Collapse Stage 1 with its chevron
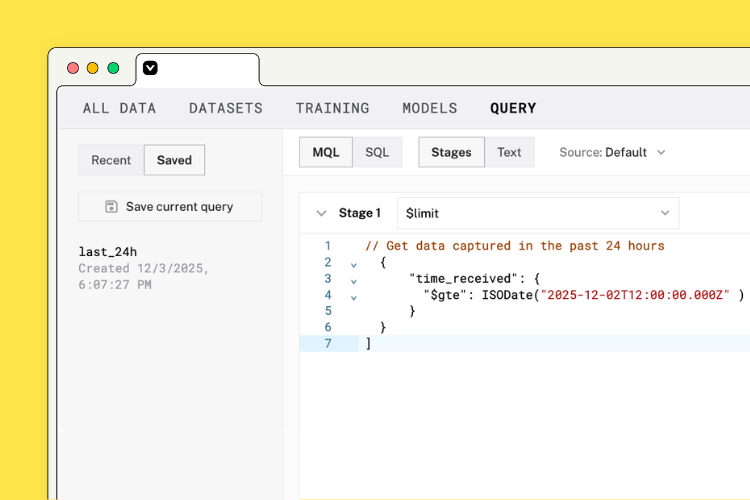The image size is (750, 500). pyautogui.click(x=321, y=213)
